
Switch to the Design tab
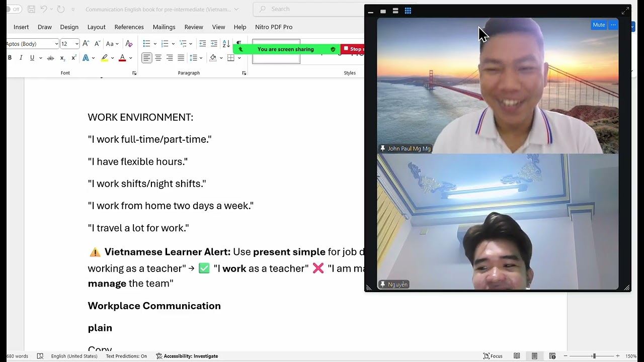[69, 27]
